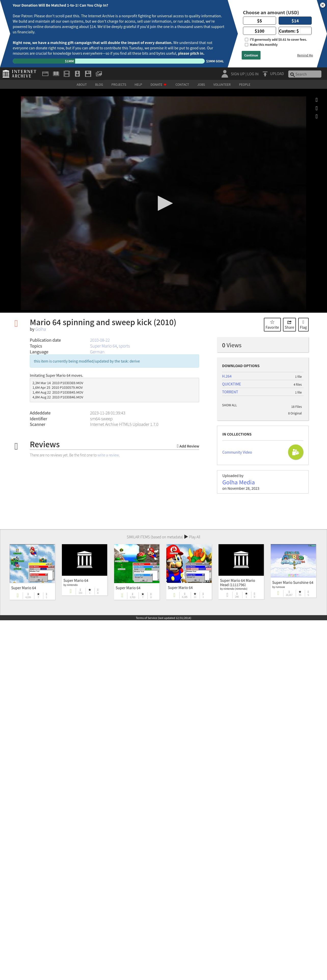Open the ABOUT menu item

click(81, 84)
